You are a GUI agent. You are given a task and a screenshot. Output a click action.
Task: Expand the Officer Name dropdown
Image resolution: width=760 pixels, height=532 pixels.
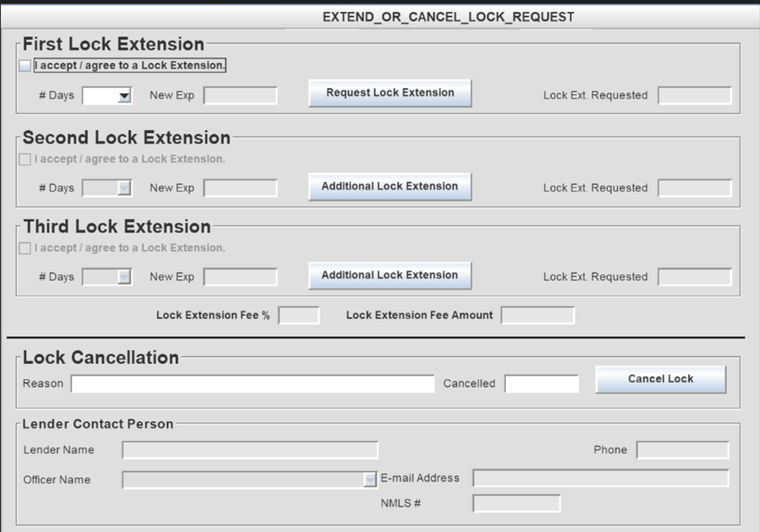coord(370,480)
